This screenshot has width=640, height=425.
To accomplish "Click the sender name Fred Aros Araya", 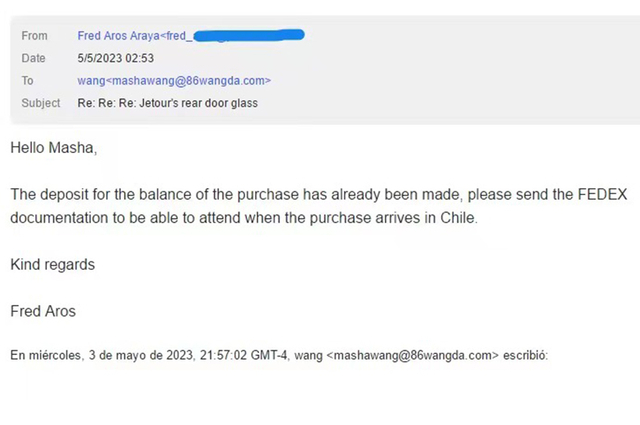I will 118,36.
